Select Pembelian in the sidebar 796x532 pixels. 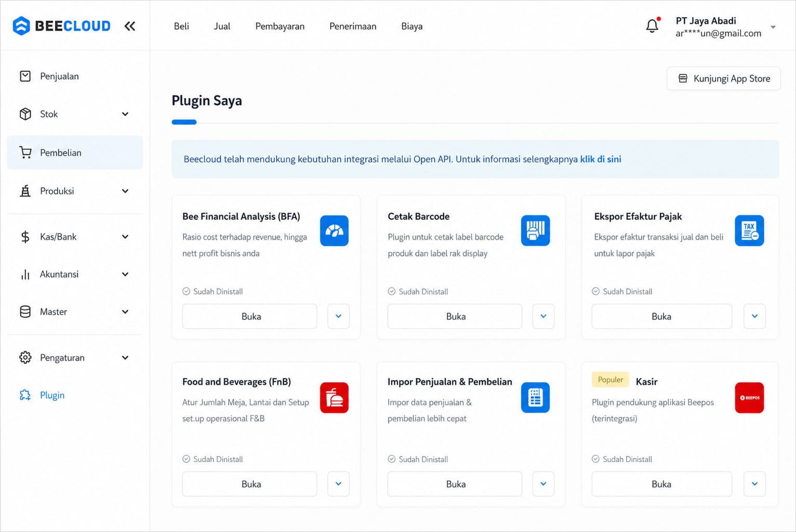(x=75, y=153)
